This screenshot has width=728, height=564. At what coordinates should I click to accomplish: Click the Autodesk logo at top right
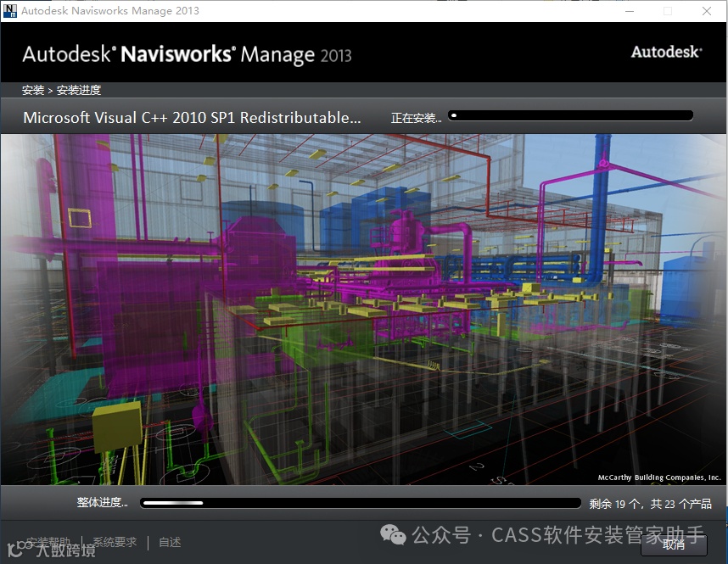(666, 52)
